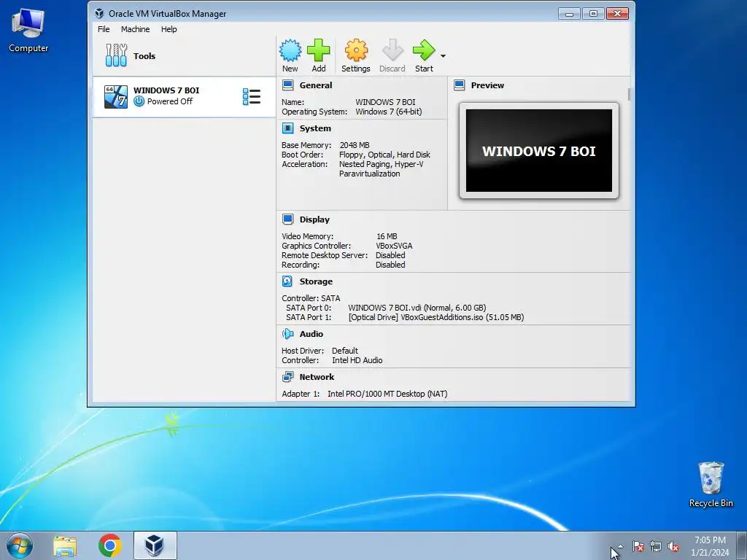747x560 pixels.
Task: Click VBoxGuestAdditions.iso optical drive entry
Action: 436,317
